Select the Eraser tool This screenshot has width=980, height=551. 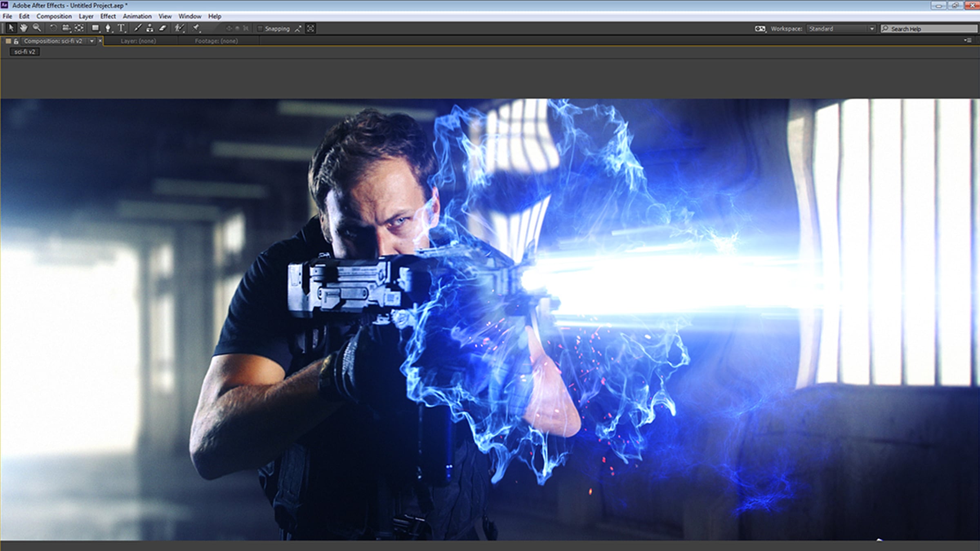(163, 28)
